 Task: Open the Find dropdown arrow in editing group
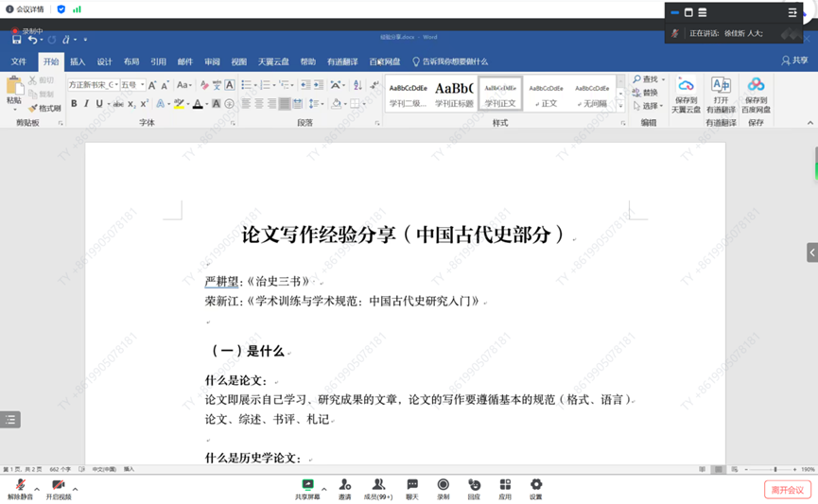point(663,79)
